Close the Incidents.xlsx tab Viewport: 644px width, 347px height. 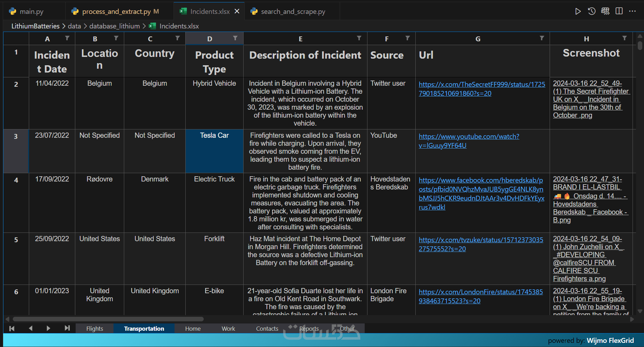[x=237, y=11]
